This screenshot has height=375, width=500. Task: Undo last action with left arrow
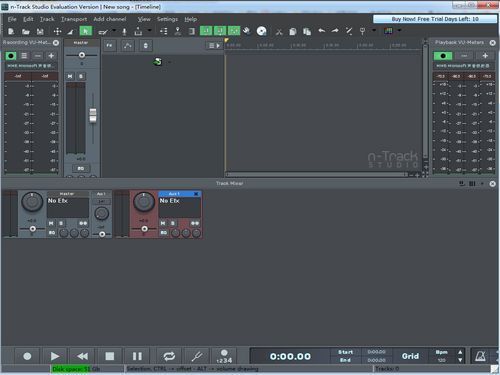(x=321, y=31)
